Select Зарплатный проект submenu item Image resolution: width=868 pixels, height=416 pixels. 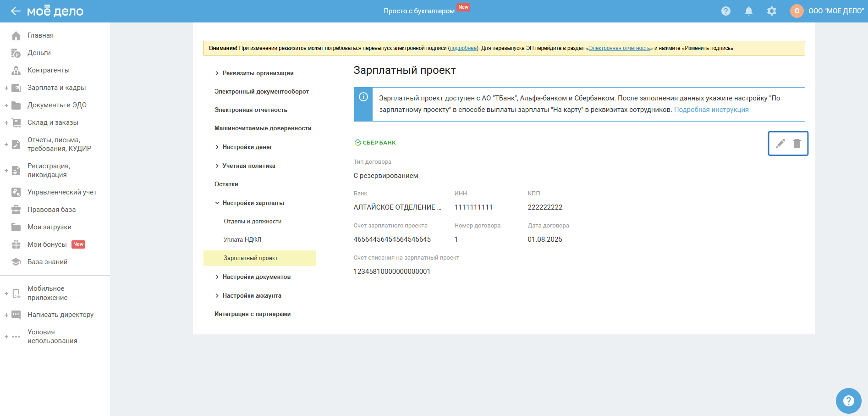[x=260, y=258]
